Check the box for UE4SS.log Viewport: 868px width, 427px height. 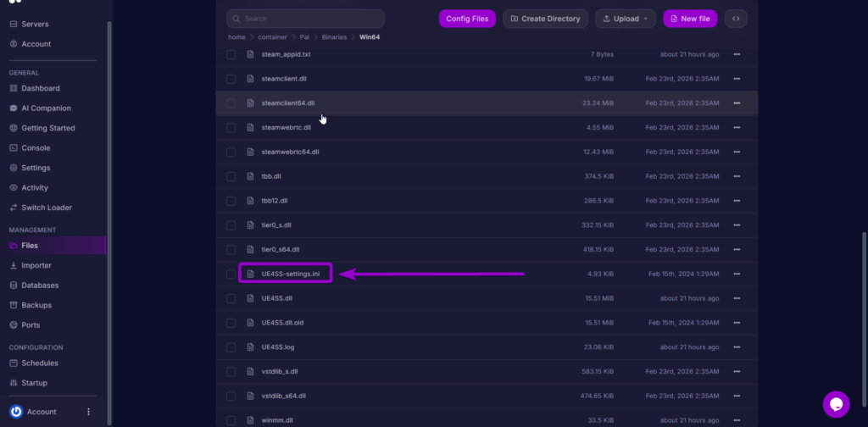point(231,347)
